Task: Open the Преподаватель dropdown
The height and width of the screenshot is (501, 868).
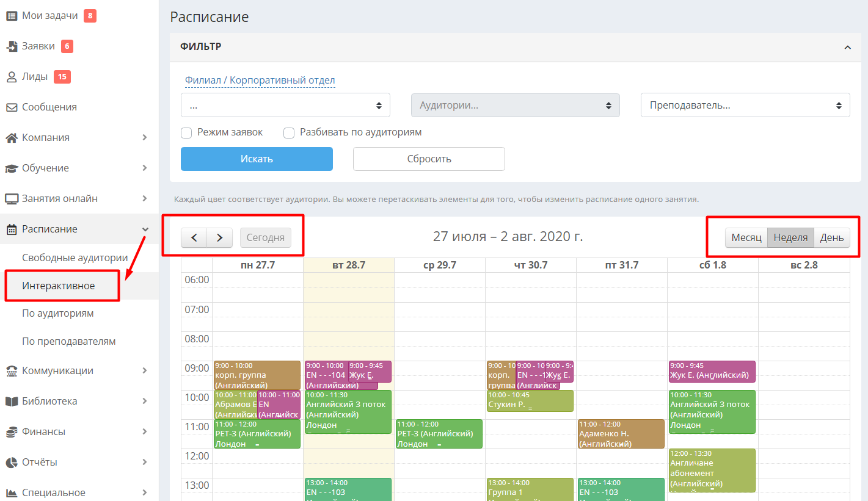Action: click(x=745, y=105)
